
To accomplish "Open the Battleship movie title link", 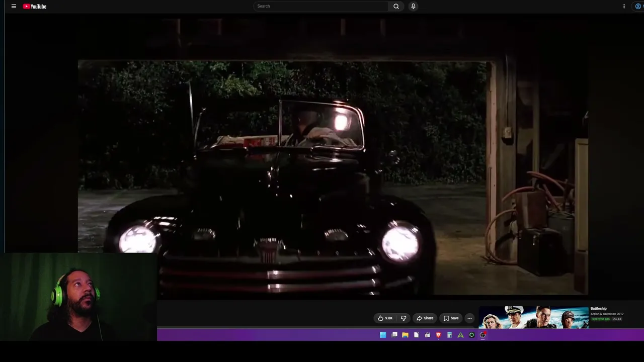I will [599, 309].
